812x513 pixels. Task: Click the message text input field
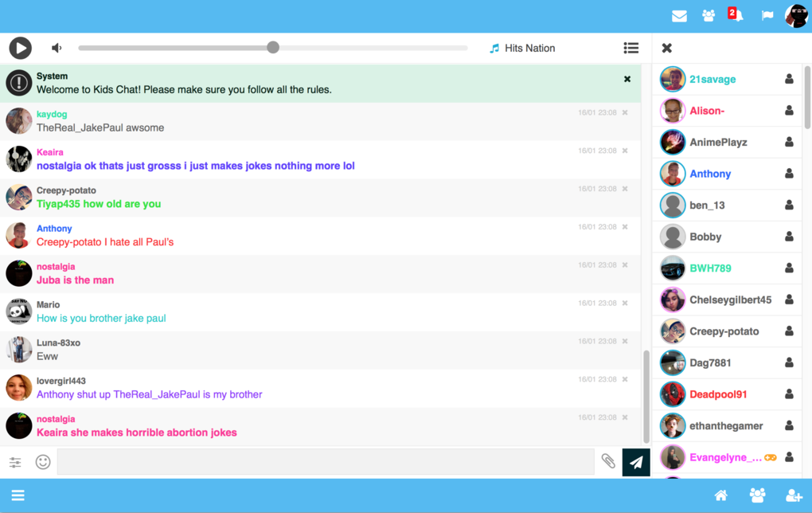(326, 462)
